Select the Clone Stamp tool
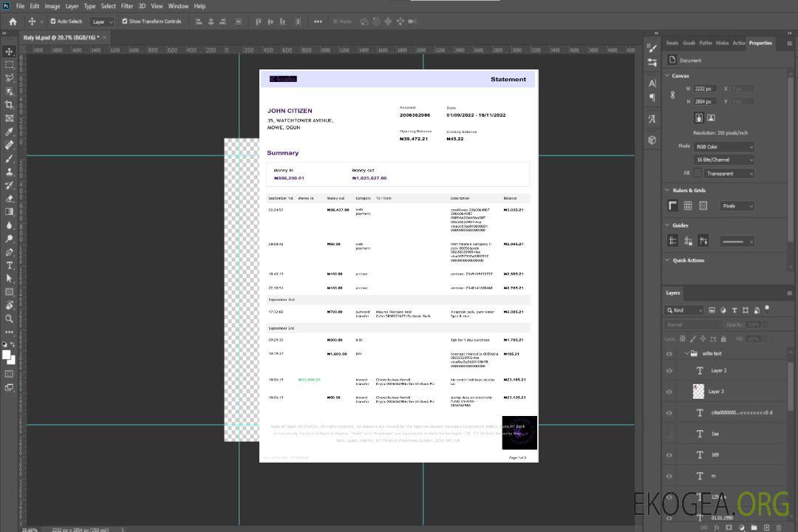 click(x=9, y=172)
